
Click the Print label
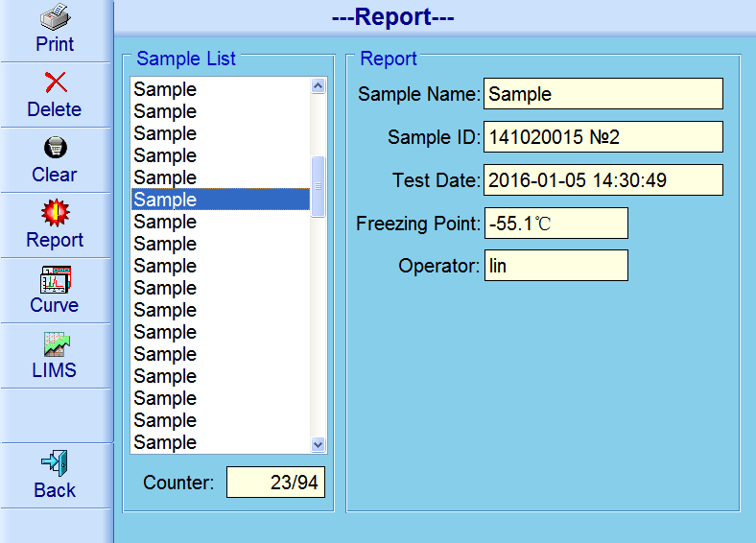pos(55,44)
